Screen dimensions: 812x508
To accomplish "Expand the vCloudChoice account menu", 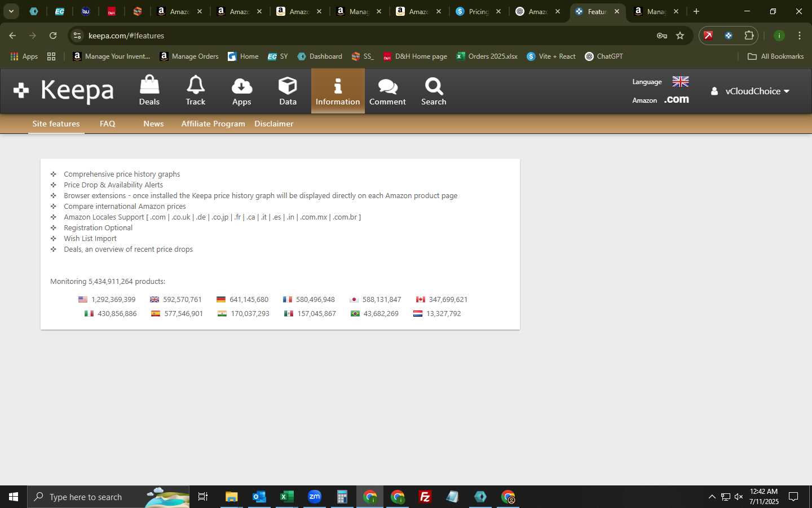I will 750,91.
